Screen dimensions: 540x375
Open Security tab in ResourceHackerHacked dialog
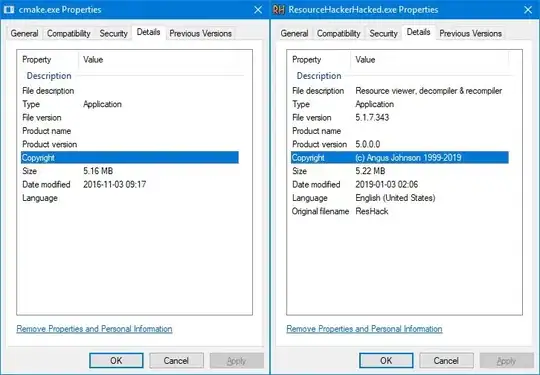[x=383, y=33]
